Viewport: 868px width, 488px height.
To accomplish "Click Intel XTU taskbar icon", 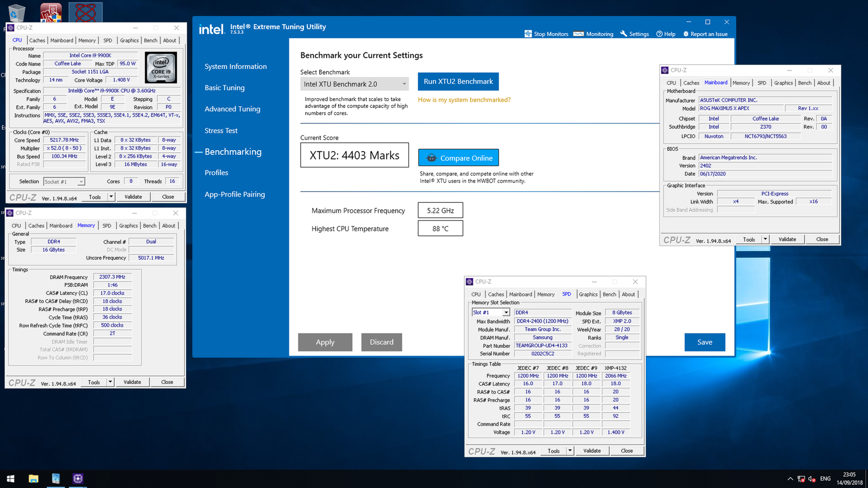I will coord(56,479).
